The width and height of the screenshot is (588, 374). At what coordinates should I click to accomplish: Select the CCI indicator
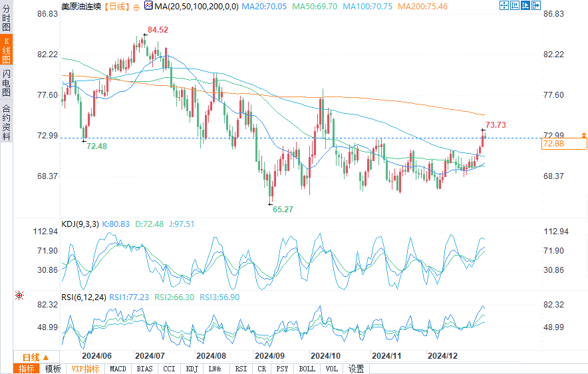click(x=169, y=369)
